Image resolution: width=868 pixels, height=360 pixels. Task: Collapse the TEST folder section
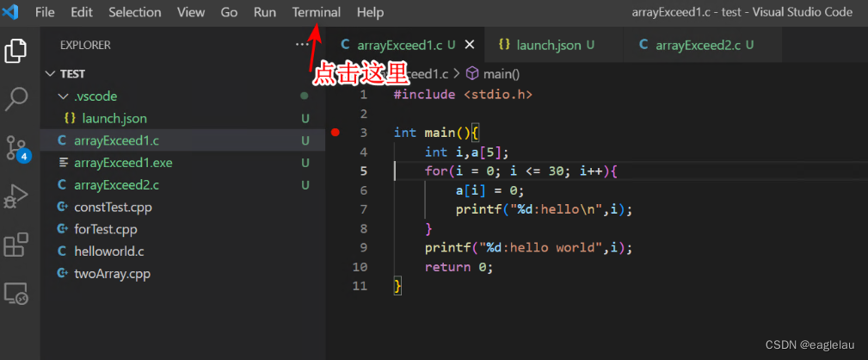(51, 74)
